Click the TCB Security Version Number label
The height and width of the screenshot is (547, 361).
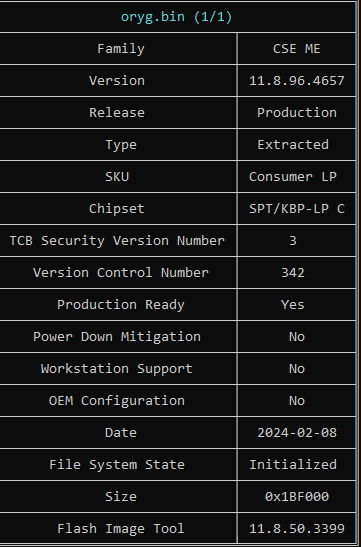coord(117,241)
